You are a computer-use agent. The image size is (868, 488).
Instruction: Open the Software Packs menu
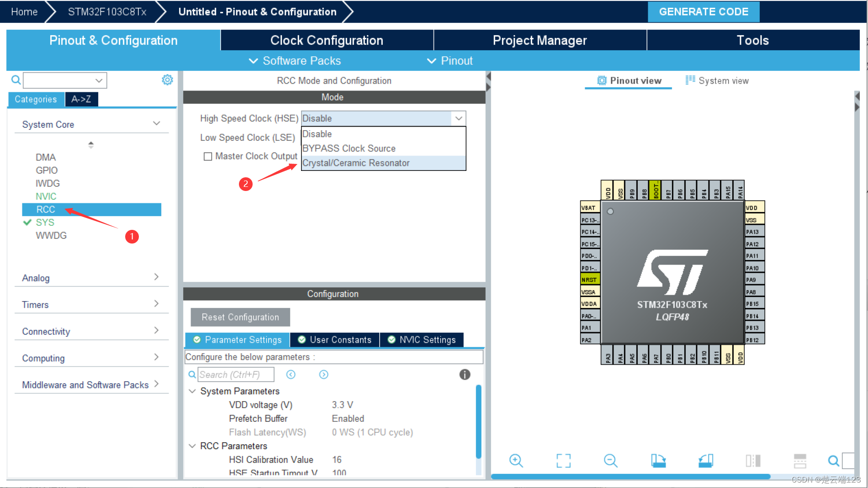(x=295, y=61)
